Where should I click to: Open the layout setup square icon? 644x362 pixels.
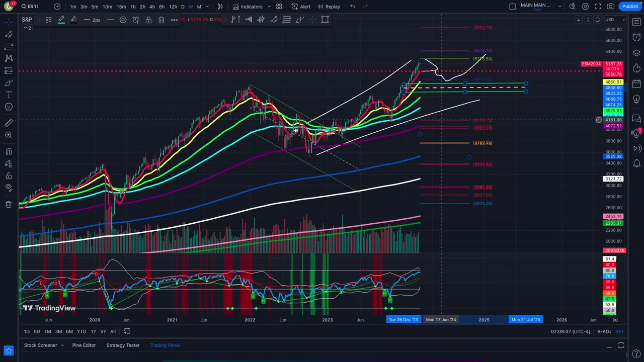[513, 7]
